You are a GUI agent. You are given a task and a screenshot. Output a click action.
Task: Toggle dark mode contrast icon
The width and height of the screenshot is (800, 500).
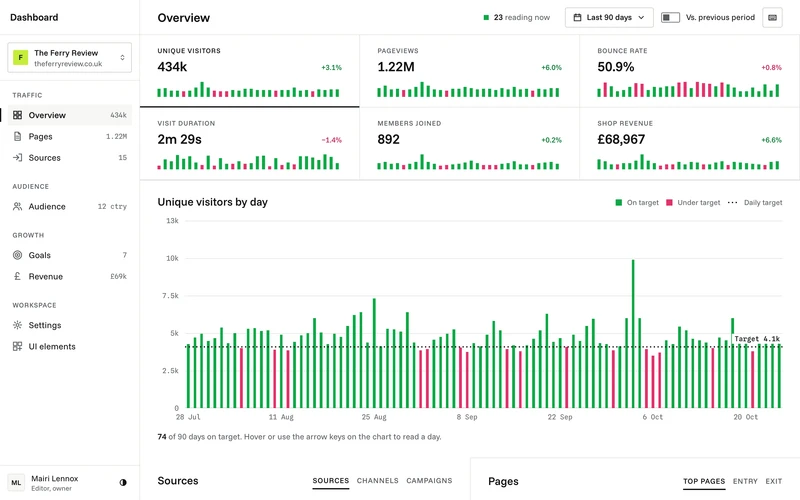pyautogui.click(x=123, y=482)
